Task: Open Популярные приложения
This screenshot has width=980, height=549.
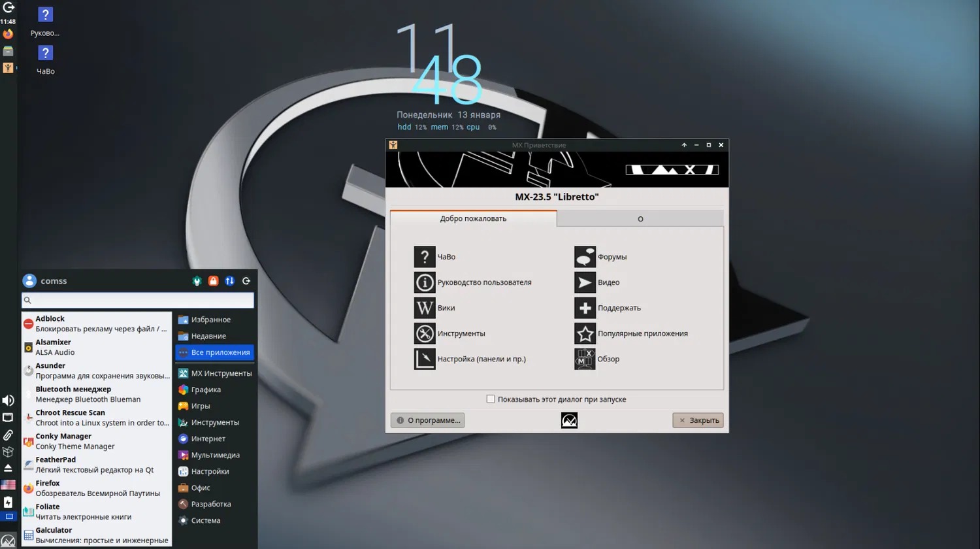Action: (x=585, y=333)
